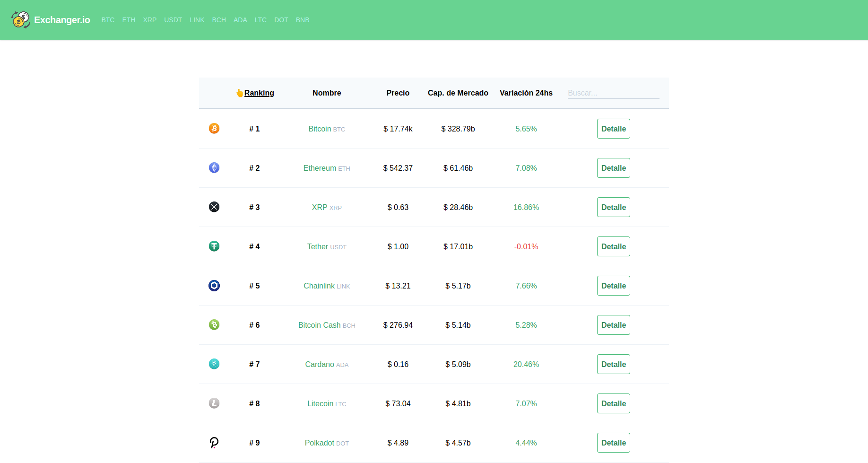Open the Chainlink LINK name link
This screenshot has height=463, width=868.
pyautogui.click(x=327, y=286)
